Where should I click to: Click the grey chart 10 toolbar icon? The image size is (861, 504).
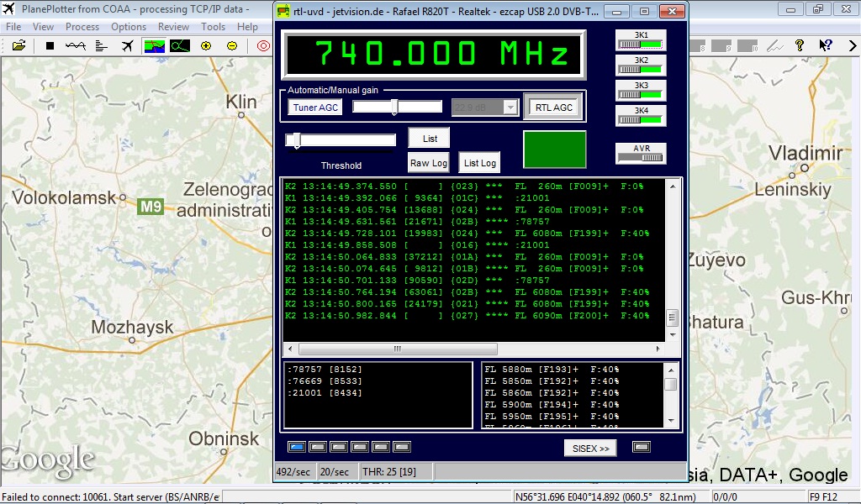(x=747, y=46)
